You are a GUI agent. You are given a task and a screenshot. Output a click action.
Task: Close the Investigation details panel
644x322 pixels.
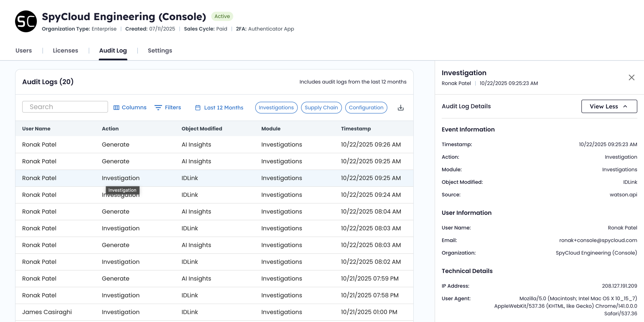(x=631, y=77)
